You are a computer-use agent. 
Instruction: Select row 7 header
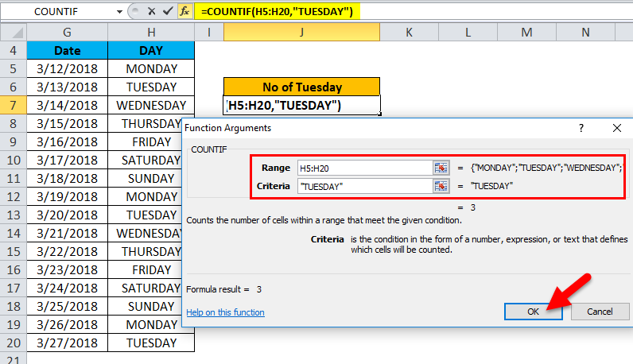pyautogui.click(x=14, y=106)
